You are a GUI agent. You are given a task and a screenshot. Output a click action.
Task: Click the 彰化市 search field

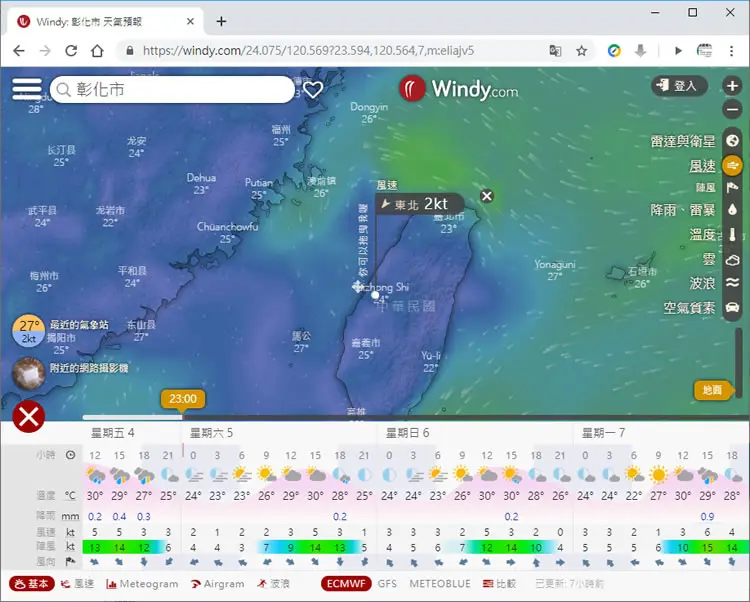(x=172, y=89)
